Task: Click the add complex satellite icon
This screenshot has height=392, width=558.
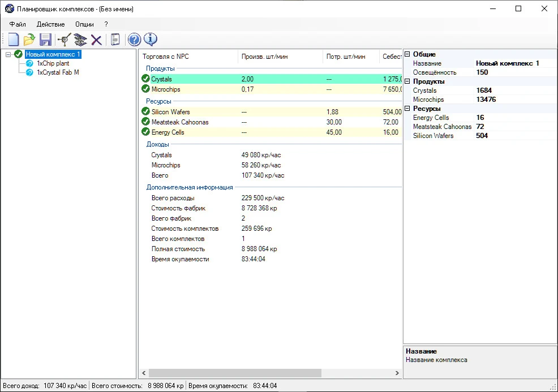Action: (64, 40)
